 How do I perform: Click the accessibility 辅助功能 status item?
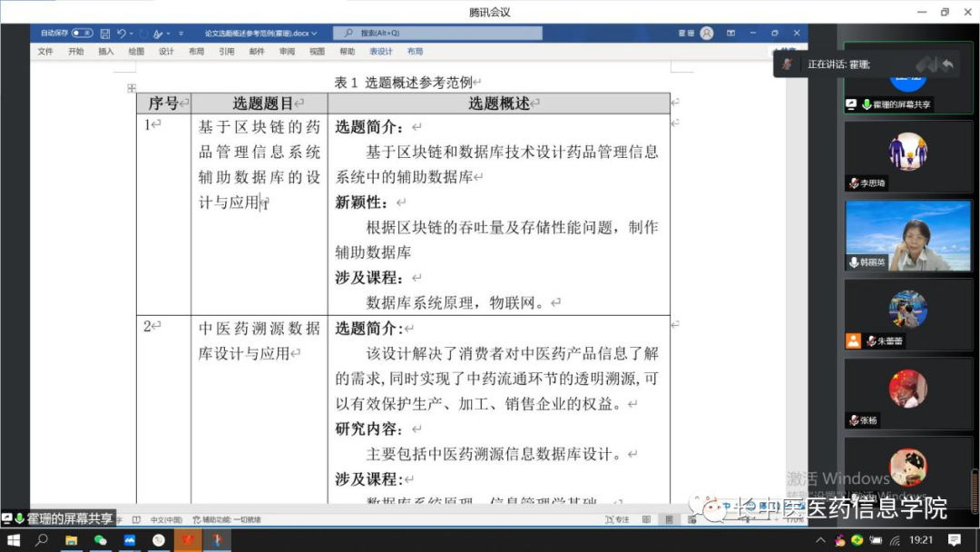point(227,519)
